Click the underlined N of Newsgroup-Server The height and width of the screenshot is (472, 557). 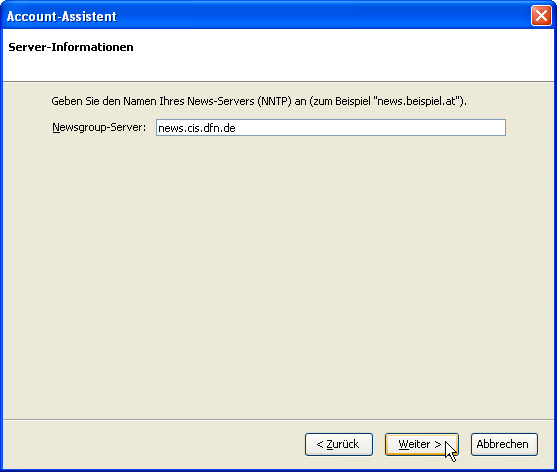[56, 127]
